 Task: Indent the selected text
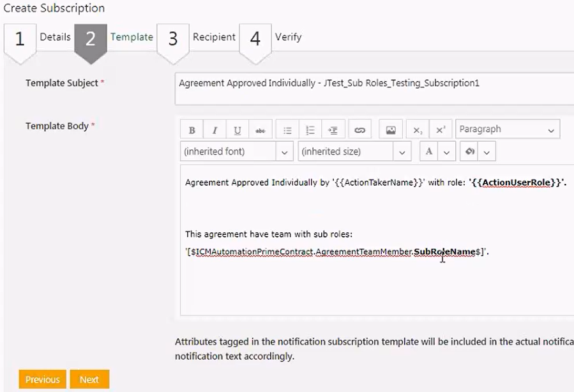333,130
